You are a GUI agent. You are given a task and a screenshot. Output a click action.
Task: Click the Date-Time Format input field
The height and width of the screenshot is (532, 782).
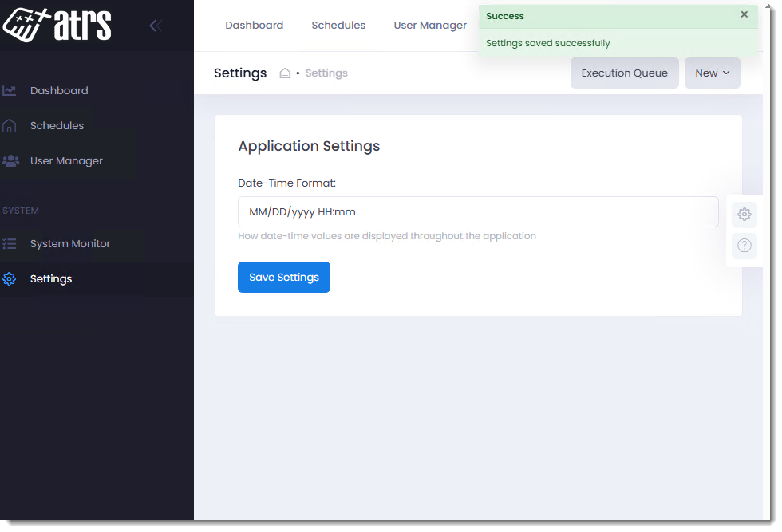tap(478, 212)
